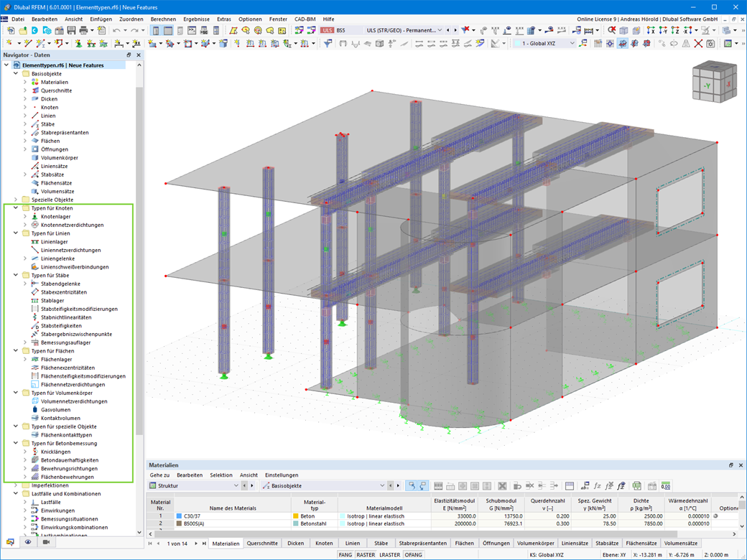Toggle the active blue view mode icon in toolbar

tap(623, 43)
